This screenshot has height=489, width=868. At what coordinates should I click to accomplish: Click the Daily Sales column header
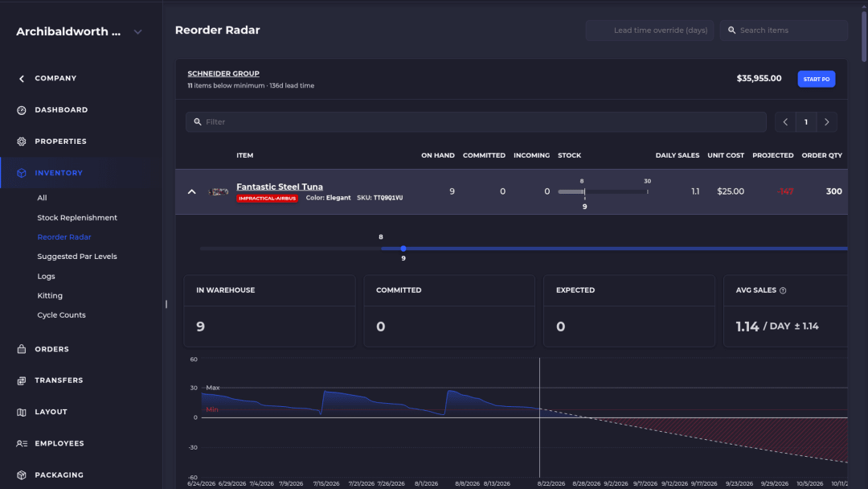[x=677, y=155]
